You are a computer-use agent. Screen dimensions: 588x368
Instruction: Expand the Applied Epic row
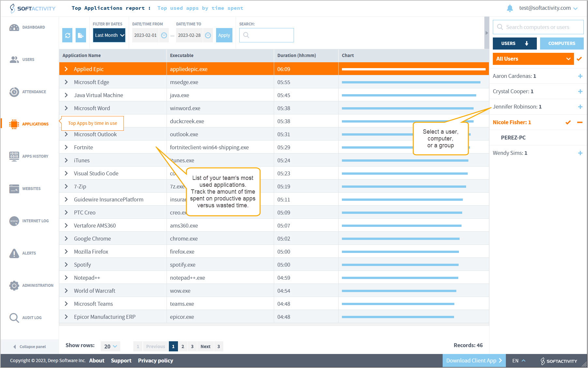pos(66,69)
